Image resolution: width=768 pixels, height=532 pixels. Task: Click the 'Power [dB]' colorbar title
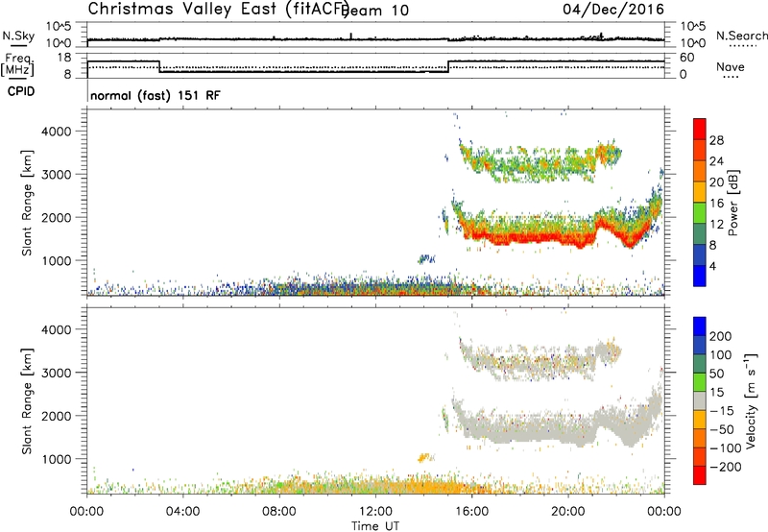click(733, 203)
